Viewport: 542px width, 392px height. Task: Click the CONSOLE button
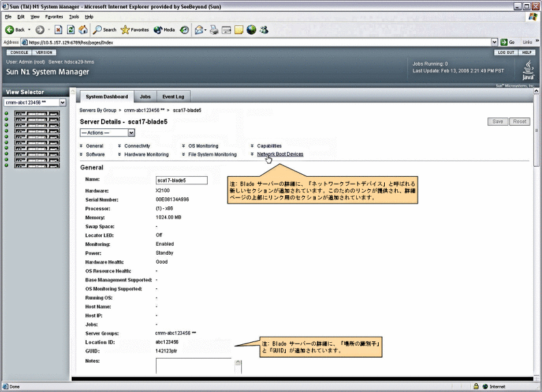(19, 53)
